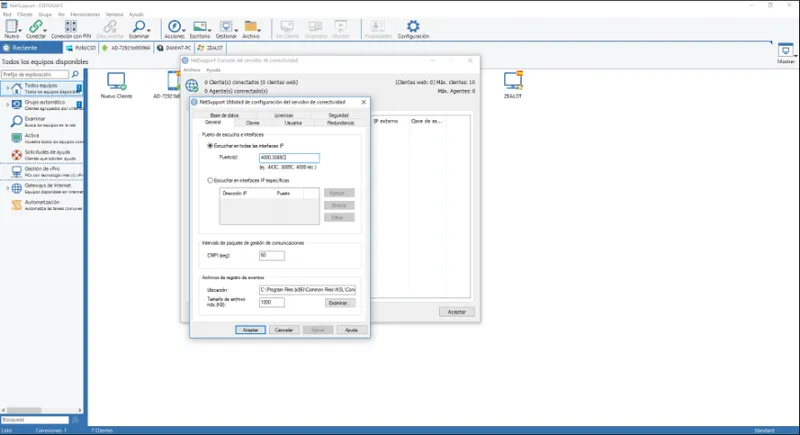
Task: Switch to the Claves tab
Action: point(253,123)
